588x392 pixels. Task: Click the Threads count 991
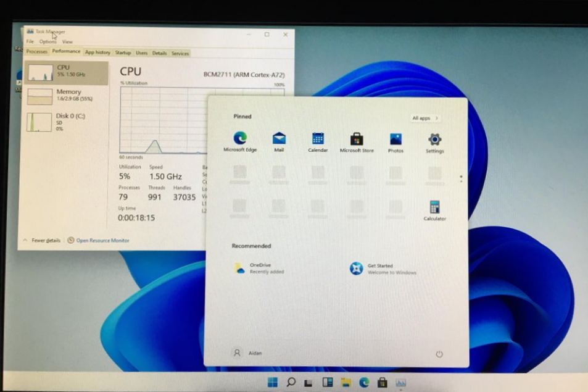(x=154, y=197)
